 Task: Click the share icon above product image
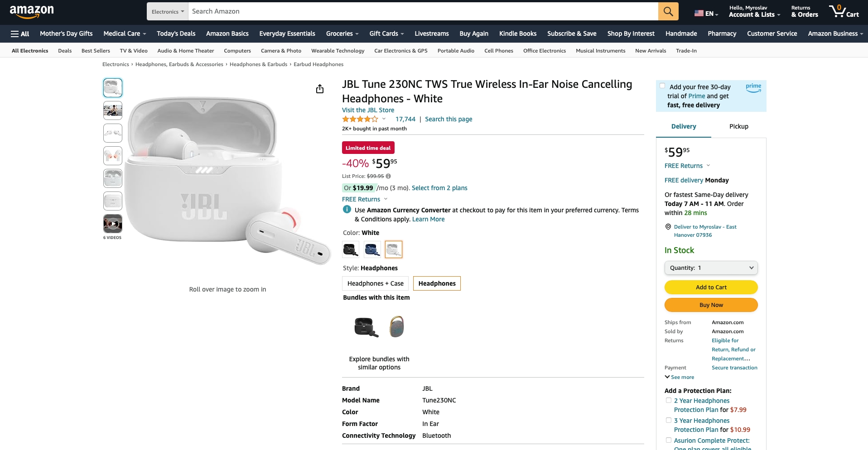coord(320,89)
